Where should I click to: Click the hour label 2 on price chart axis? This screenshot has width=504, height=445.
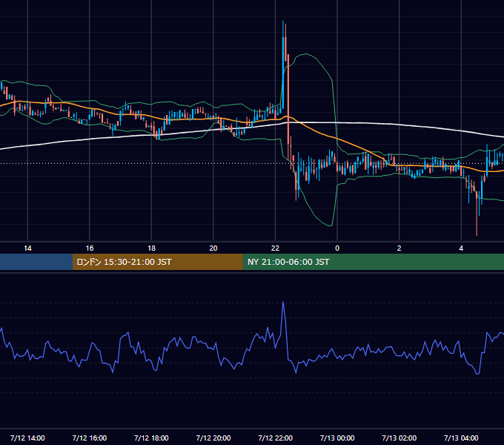click(399, 248)
